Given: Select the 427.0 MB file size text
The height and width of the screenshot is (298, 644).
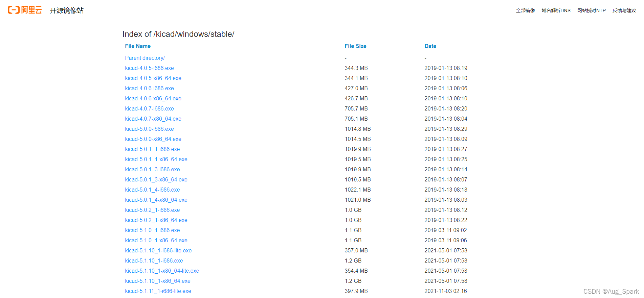Looking at the screenshot, I should pos(356,88).
